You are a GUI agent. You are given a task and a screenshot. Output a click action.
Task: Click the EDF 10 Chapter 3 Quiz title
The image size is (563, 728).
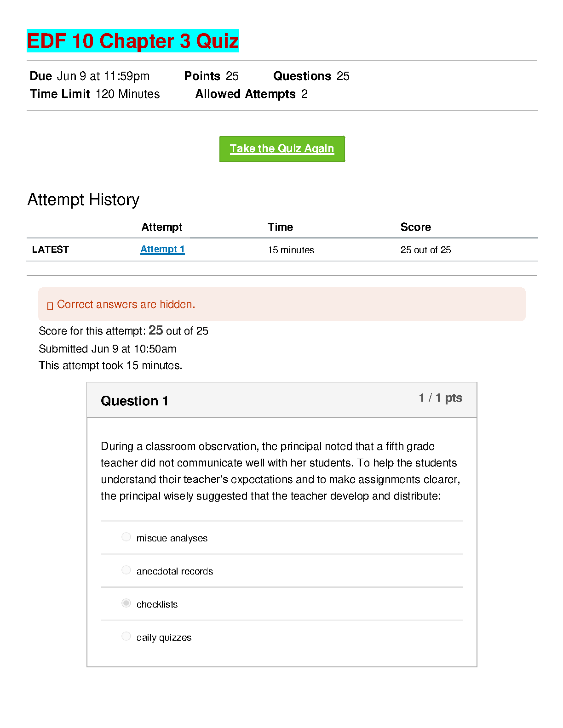[x=132, y=41]
